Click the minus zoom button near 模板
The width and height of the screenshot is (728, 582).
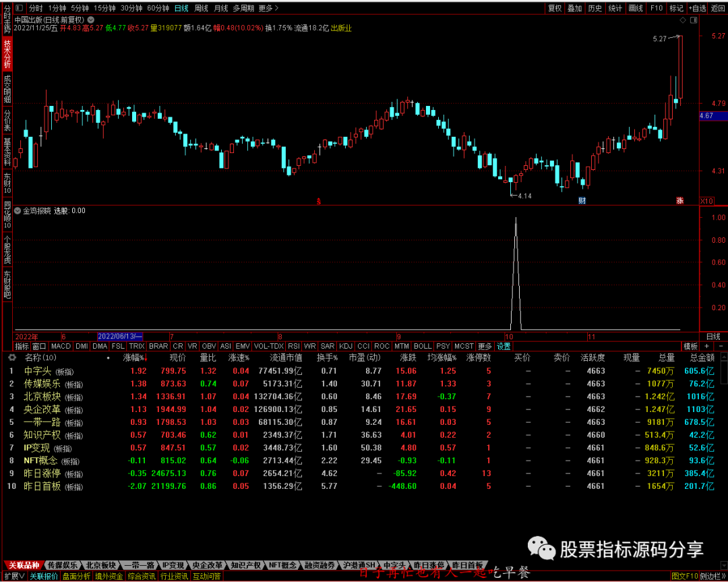[721, 347]
